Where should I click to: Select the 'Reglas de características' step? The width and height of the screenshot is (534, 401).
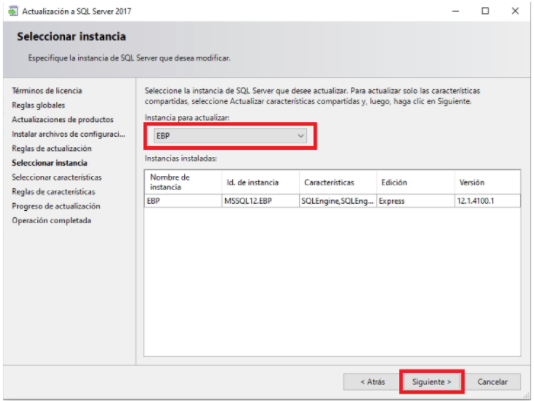(x=53, y=192)
